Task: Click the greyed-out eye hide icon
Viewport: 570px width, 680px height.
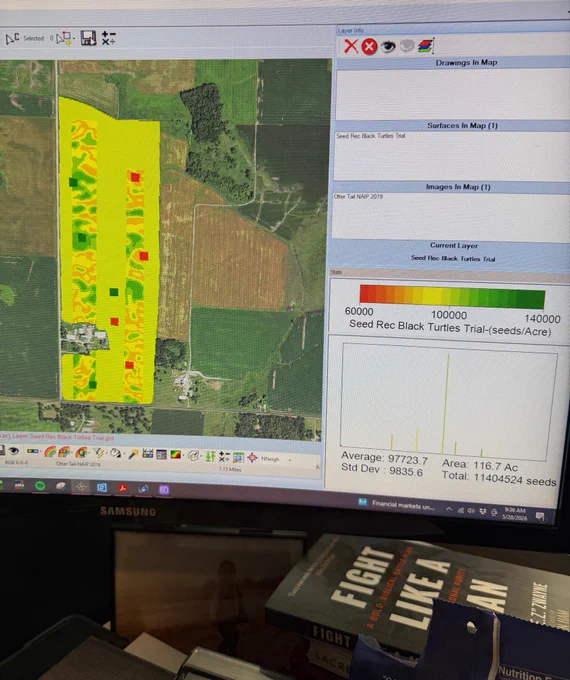Action: [x=406, y=46]
